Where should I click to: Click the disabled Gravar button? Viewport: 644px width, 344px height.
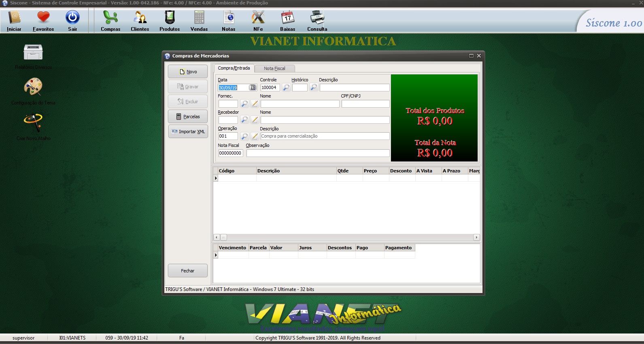(188, 87)
